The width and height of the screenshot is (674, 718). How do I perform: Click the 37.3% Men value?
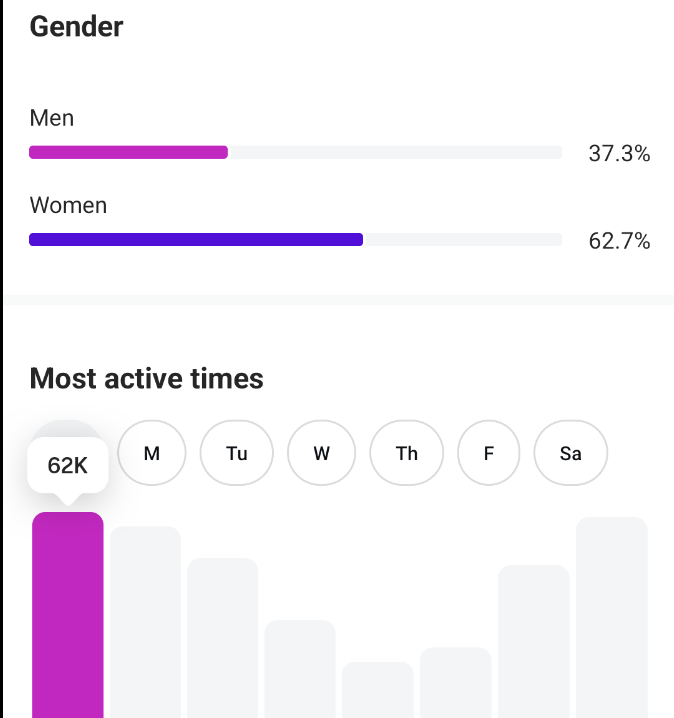(619, 154)
